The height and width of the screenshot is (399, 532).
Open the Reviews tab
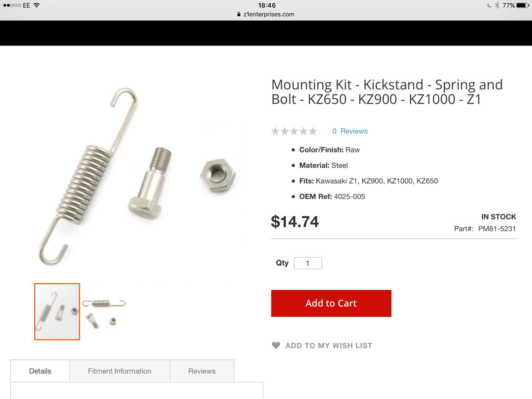[x=202, y=370]
